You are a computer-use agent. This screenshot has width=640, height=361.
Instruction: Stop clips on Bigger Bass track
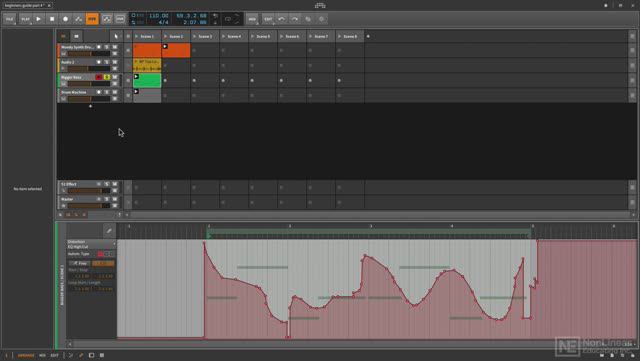pos(128,80)
